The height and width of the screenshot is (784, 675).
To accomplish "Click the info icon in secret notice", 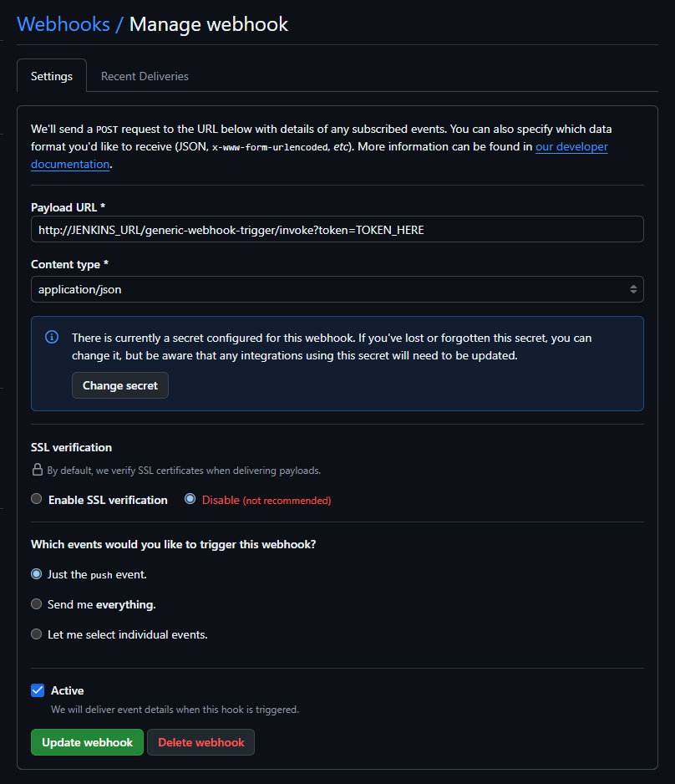I will pos(52,337).
